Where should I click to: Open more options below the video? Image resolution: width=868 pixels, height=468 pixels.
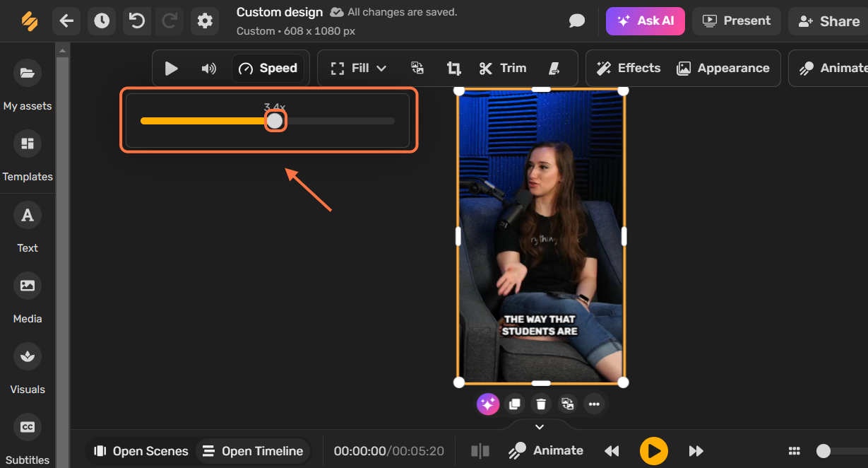pos(594,404)
